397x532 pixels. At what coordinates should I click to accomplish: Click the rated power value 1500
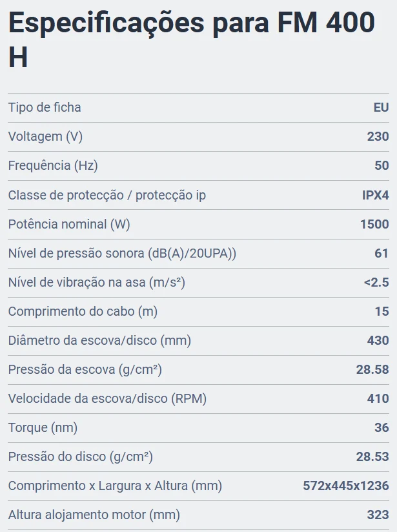pos(374,224)
